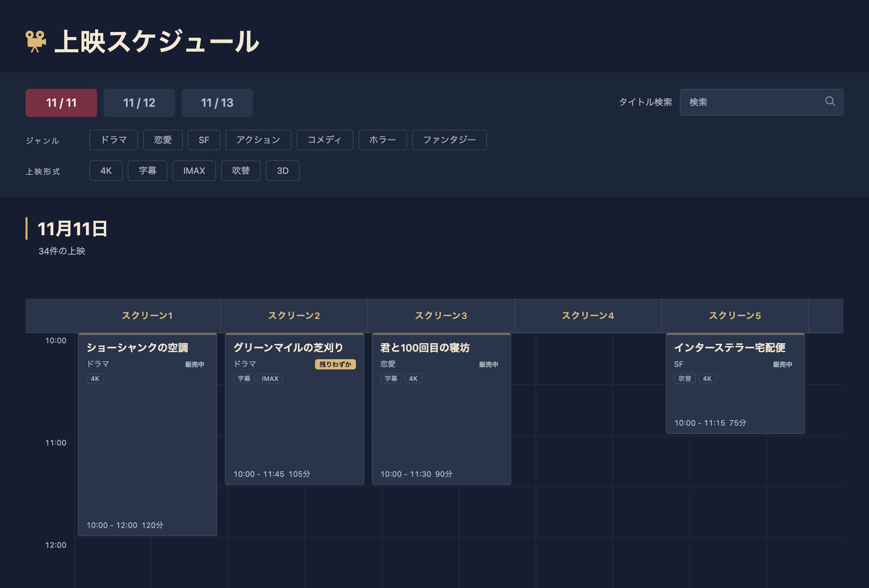
Task: Open the 君と100回目の寝坊 showing card
Action: 441,409
